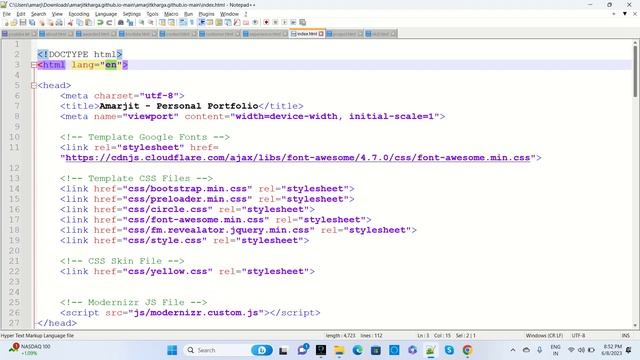Open Skype from the taskbar
Screen dimensions: 640x360
pos(449,350)
